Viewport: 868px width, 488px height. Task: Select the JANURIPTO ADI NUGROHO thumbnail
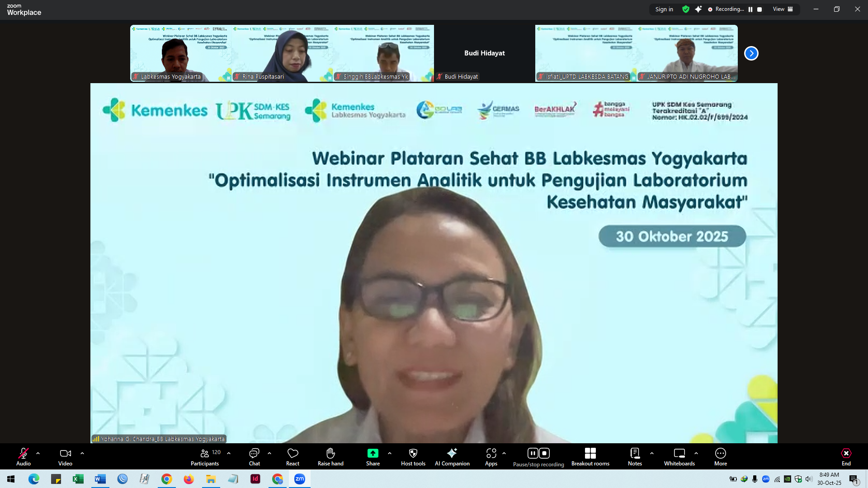(x=687, y=53)
